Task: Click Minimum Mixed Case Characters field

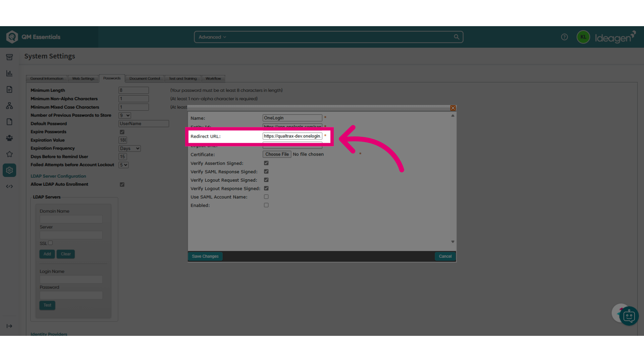Action: pyautogui.click(x=133, y=107)
